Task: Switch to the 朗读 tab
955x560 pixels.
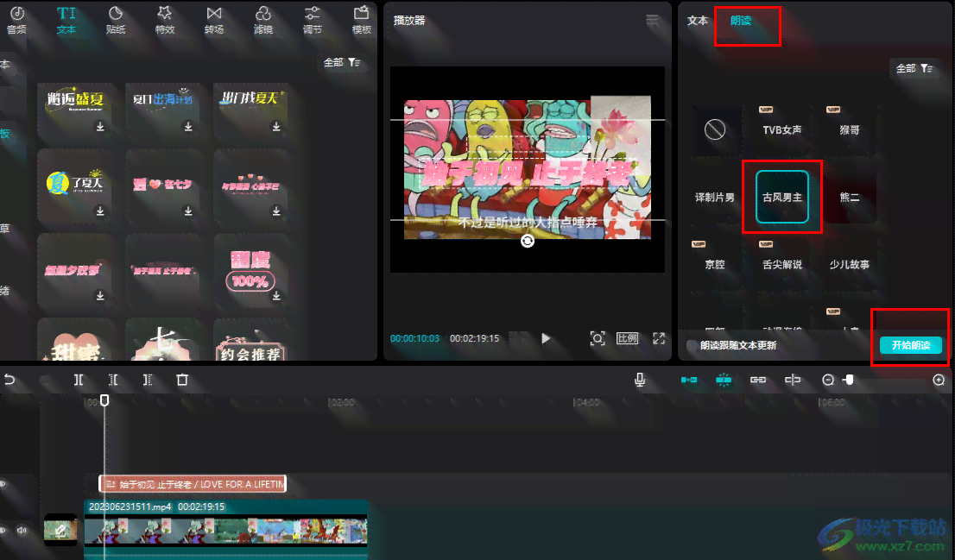Action: pyautogui.click(x=741, y=20)
